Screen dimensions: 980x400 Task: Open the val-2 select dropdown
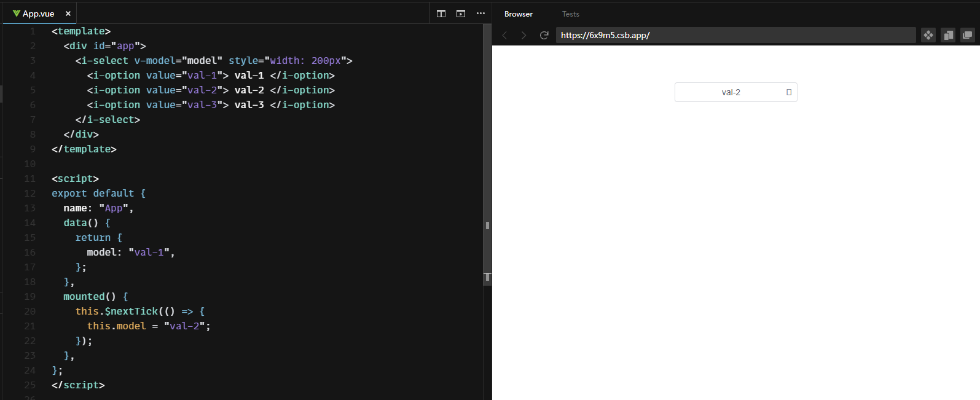(x=735, y=92)
